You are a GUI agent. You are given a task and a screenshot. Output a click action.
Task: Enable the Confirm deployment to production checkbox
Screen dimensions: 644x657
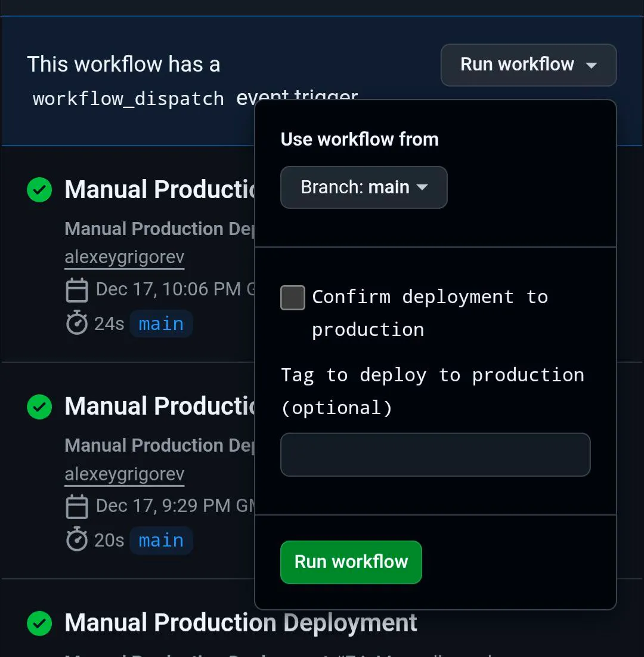point(293,297)
